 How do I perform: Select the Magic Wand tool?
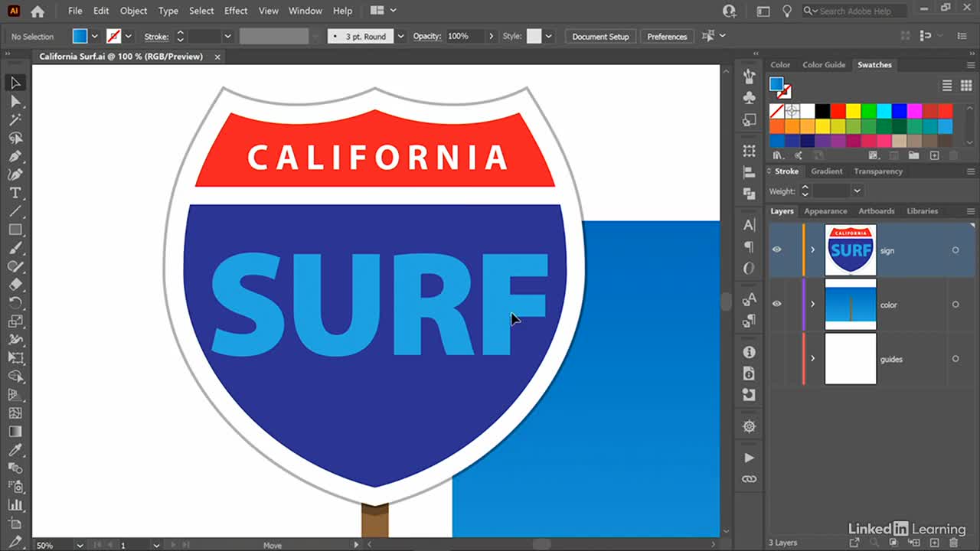click(15, 119)
